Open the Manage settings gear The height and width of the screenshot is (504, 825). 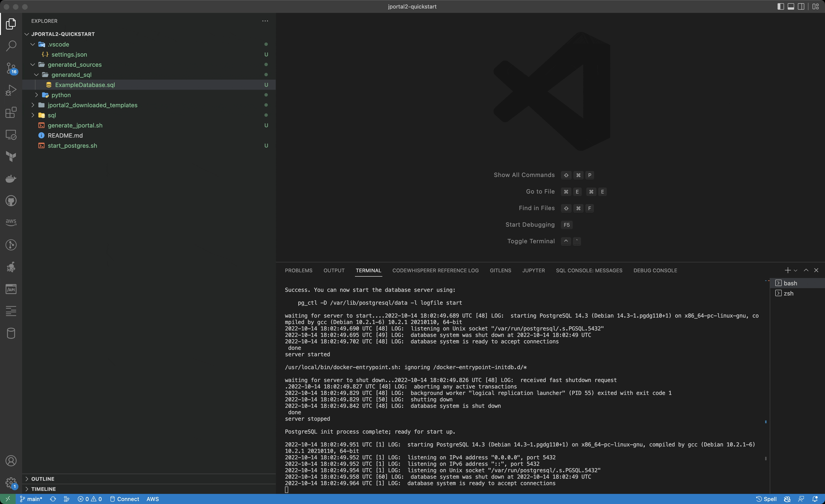(x=11, y=483)
